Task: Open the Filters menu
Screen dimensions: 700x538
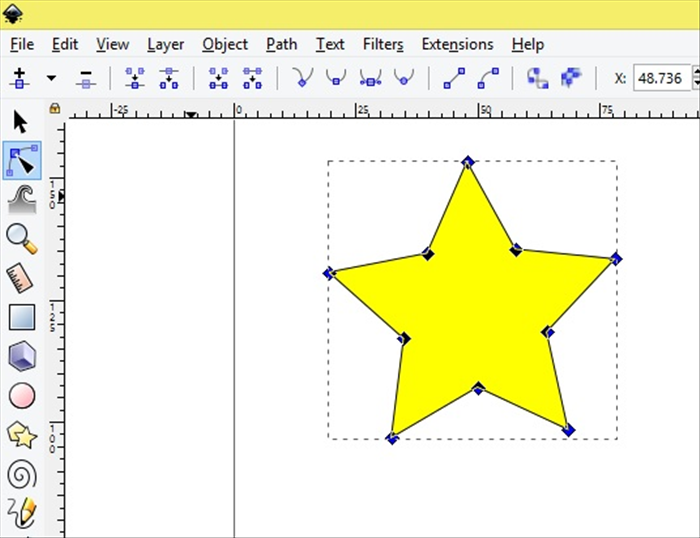Action: 382,44
